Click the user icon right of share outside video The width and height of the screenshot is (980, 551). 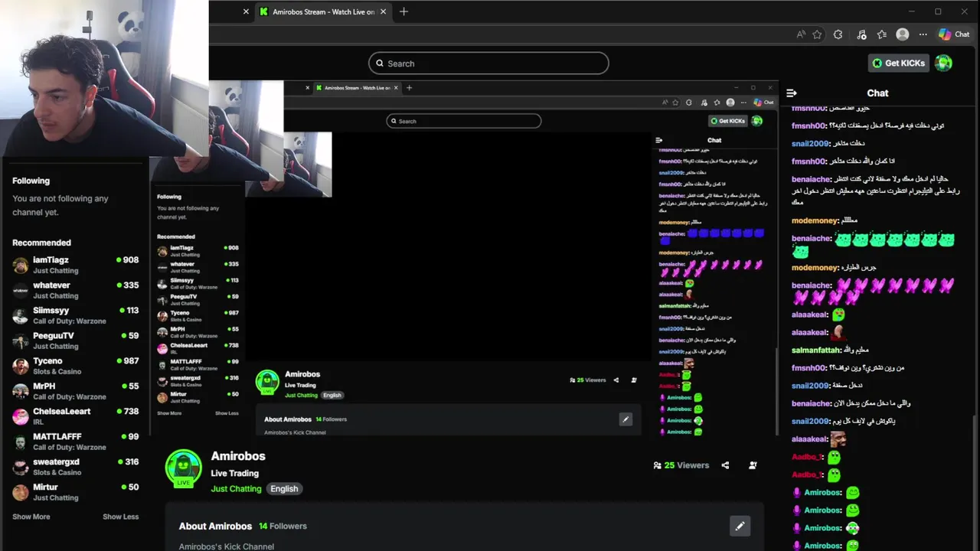click(753, 465)
